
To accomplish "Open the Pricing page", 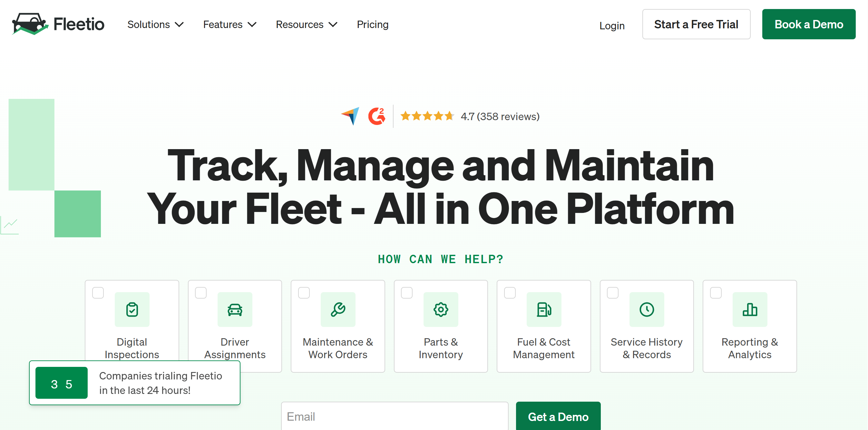I will [x=372, y=24].
